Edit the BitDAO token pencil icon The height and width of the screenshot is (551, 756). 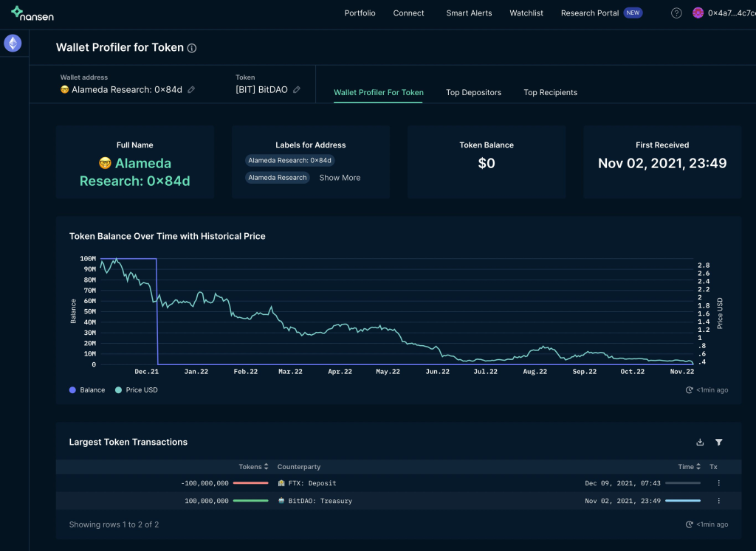pyautogui.click(x=297, y=89)
